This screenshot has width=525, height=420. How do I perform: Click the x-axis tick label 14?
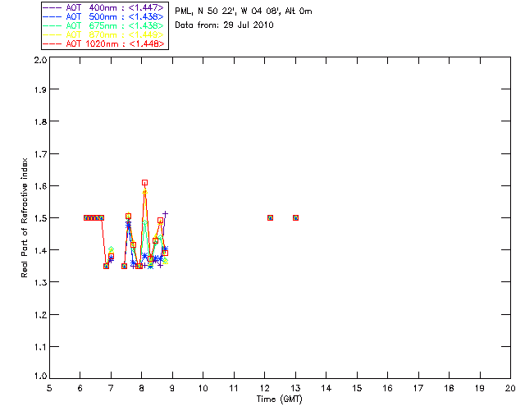tap(326, 388)
